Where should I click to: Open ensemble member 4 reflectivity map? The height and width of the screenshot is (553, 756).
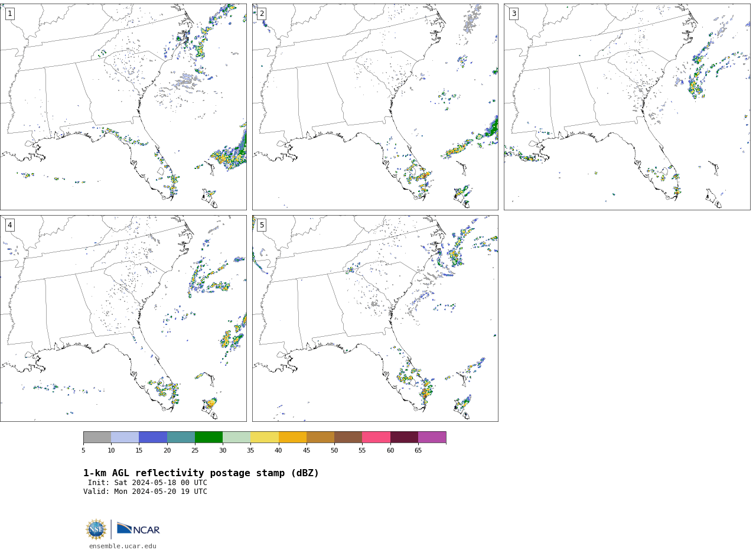point(123,318)
